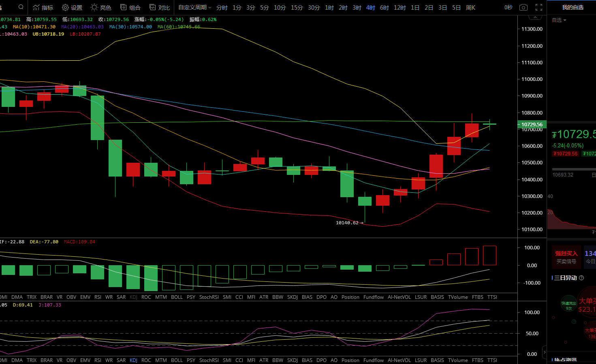The image size is (596, 364).
Task: Open the 自选 watchlist dropdown
Action: click(x=559, y=20)
